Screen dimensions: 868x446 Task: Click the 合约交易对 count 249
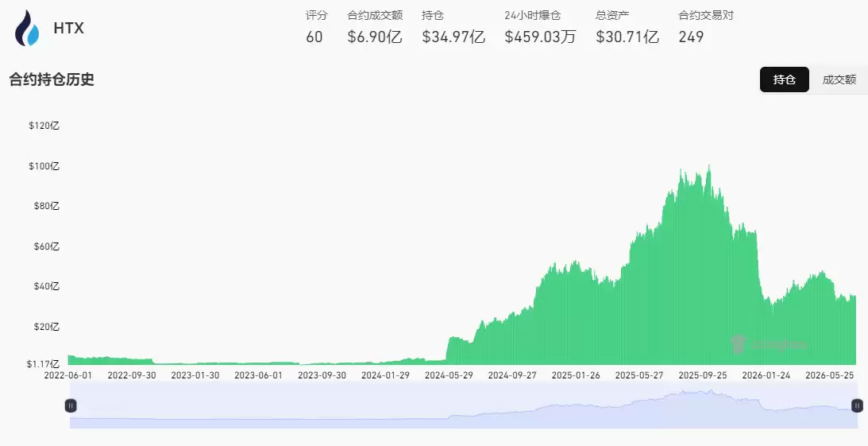click(691, 37)
